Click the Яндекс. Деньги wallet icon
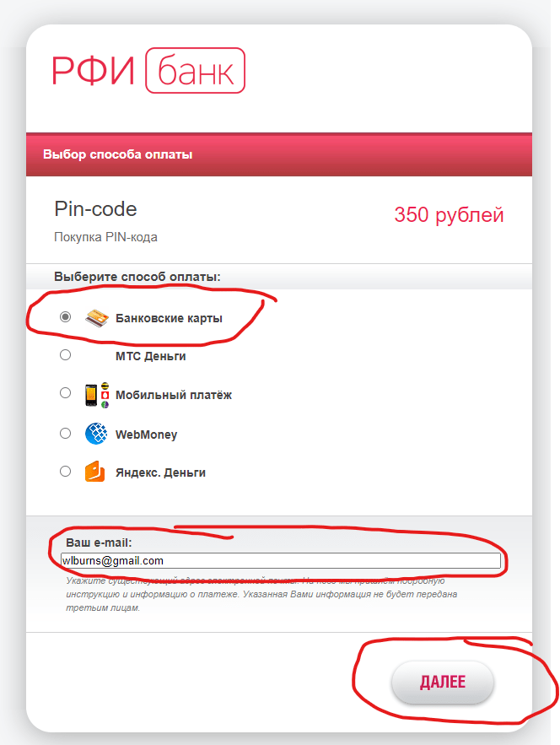Image resolution: width=560 pixels, height=745 pixels. click(95, 472)
